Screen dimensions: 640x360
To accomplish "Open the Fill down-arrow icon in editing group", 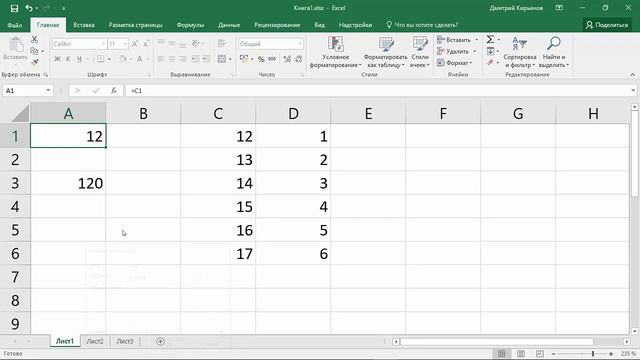I will [x=490, y=51].
